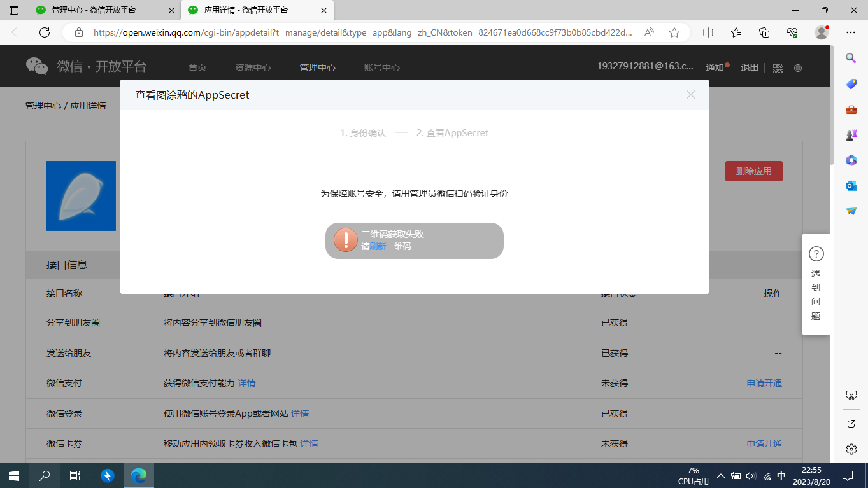Add this page to favorites with the star
The width and height of the screenshot is (868, 488).
(674, 32)
